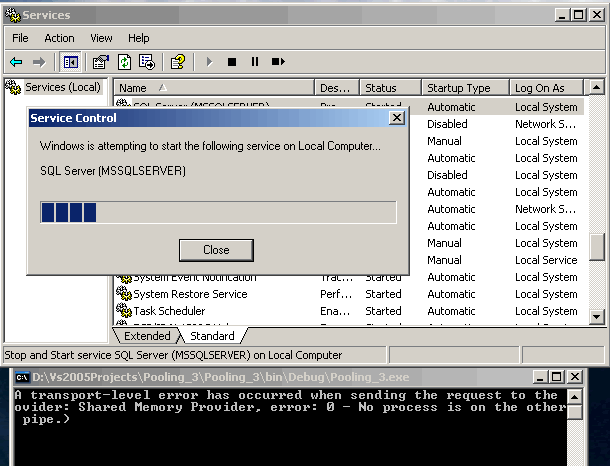Click the services list scroll down arrow

click(x=598, y=317)
